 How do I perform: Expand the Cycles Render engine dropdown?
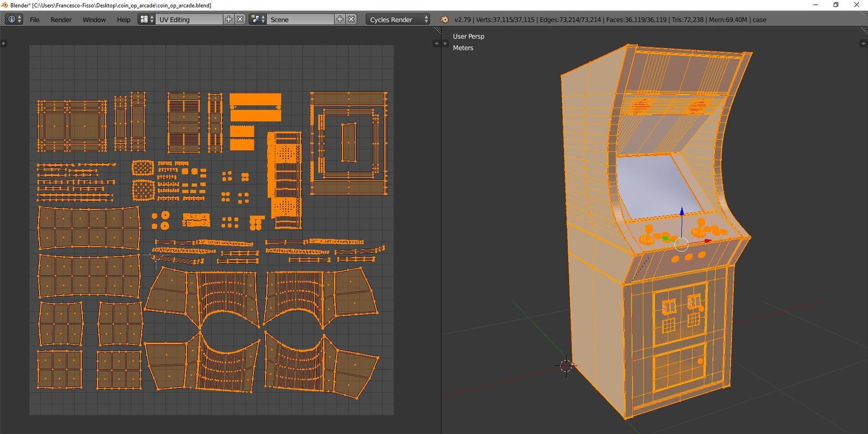point(398,20)
